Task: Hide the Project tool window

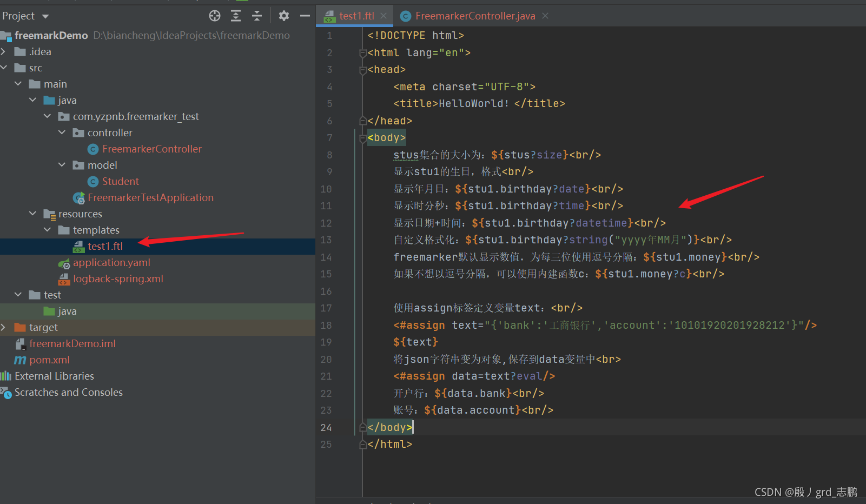Action: 305,16
